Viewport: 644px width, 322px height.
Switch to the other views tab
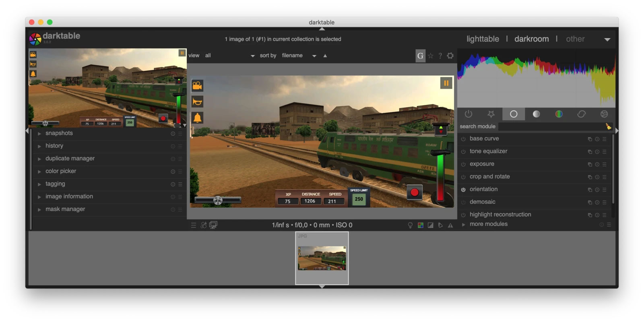[x=575, y=39]
